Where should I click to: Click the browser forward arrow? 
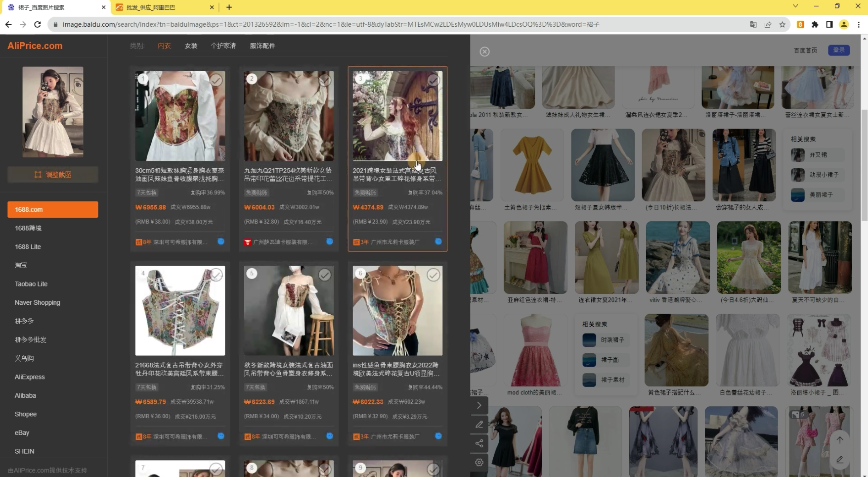coord(23,24)
